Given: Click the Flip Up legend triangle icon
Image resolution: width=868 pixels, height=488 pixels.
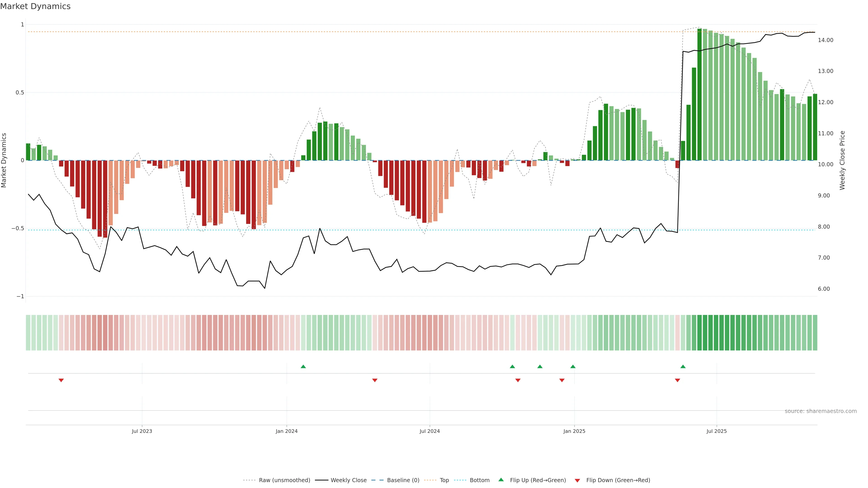Looking at the screenshot, I should tap(501, 480).
